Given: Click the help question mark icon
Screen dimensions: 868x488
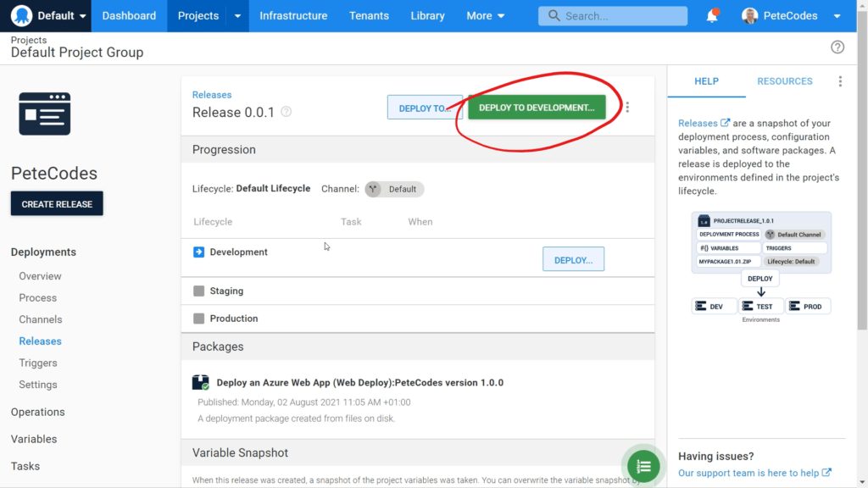Looking at the screenshot, I should (x=837, y=47).
